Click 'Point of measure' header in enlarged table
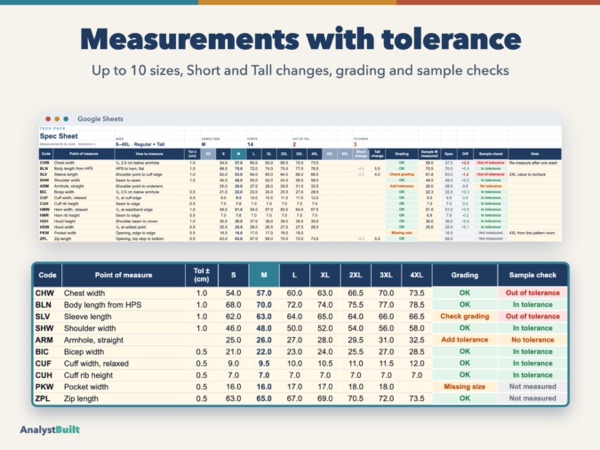Image resolution: width=600 pixels, height=450 pixels. (124, 275)
